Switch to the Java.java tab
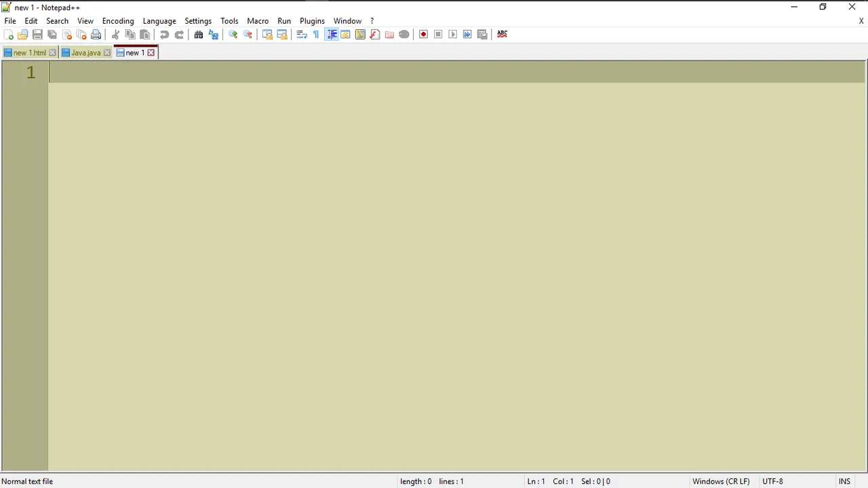This screenshot has height=488, width=868. tap(85, 53)
